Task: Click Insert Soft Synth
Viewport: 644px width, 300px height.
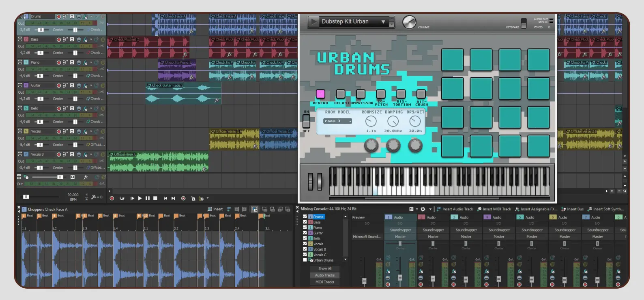Action: pyautogui.click(x=606, y=209)
